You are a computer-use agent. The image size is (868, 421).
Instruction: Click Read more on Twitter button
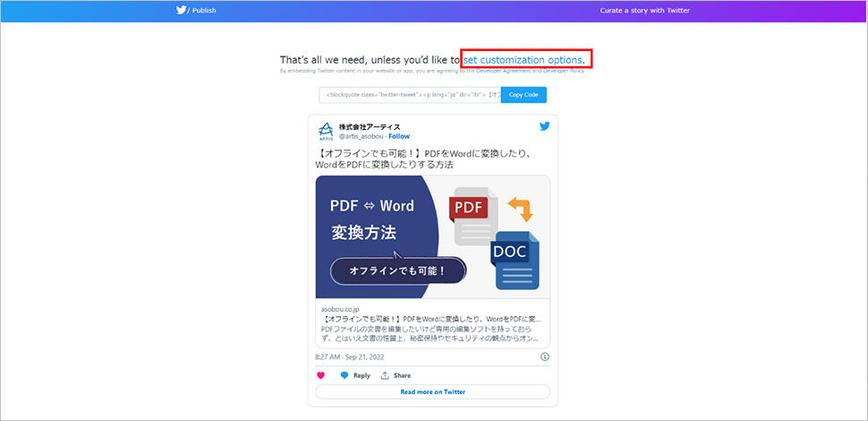pos(433,391)
